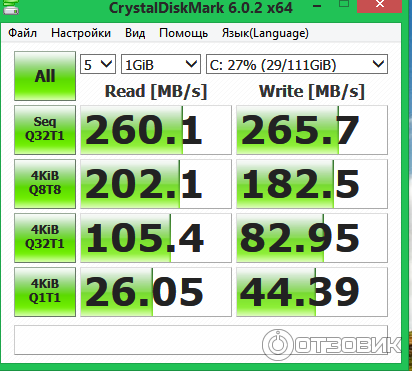Select the 26.05 read result
Viewport: 412px width, 371px height.
tap(156, 292)
